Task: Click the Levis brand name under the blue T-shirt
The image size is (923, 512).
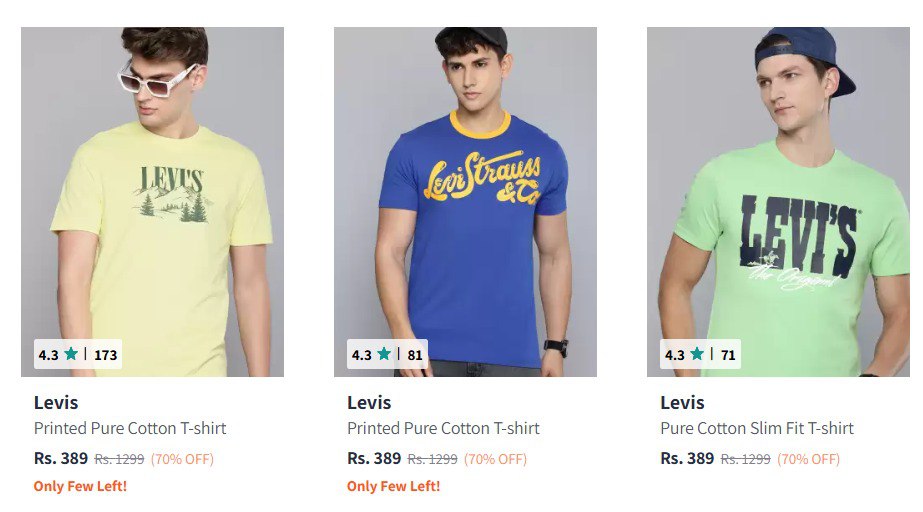Action: (369, 403)
